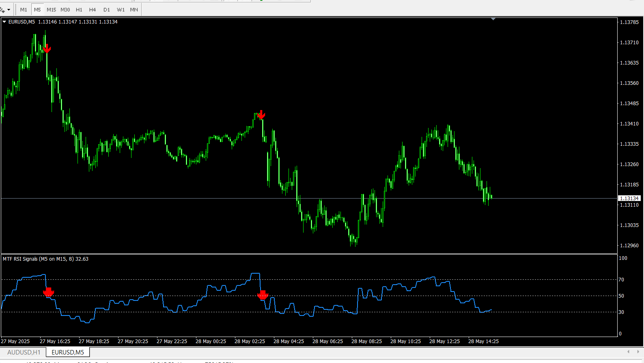Viewport: 644px width, 363px height.
Task: Click the highlighted 1.13134 current price tag
Action: pyautogui.click(x=629, y=198)
